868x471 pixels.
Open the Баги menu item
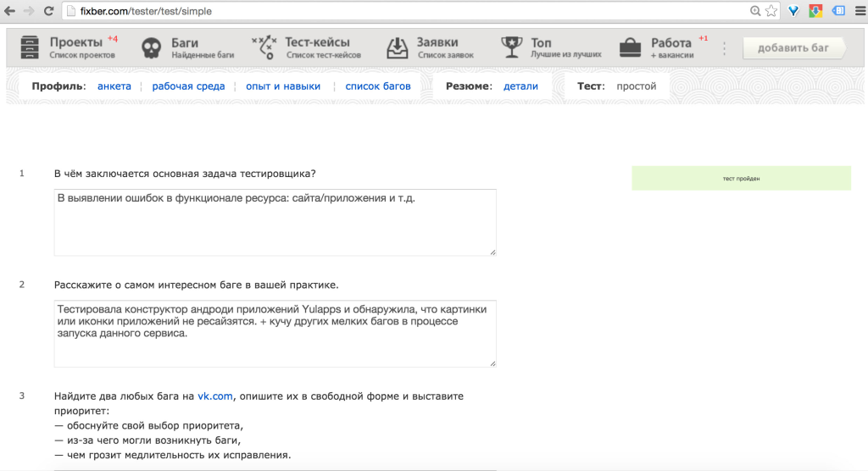click(185, 42)
